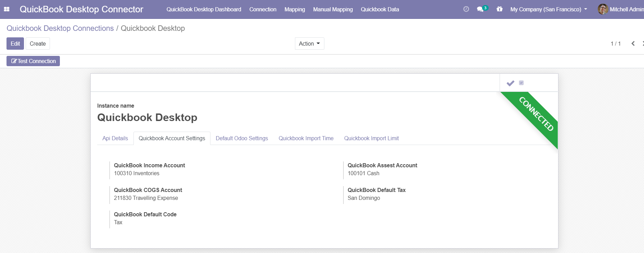Click the QuickBook Default Tax label
This screenshot has height=253, width=644.
point(376,190)
